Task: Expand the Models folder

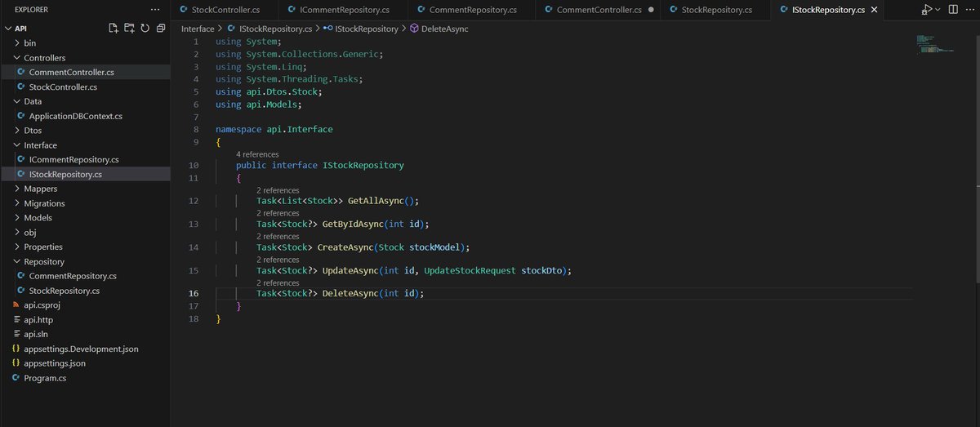Action: [17, 218]
